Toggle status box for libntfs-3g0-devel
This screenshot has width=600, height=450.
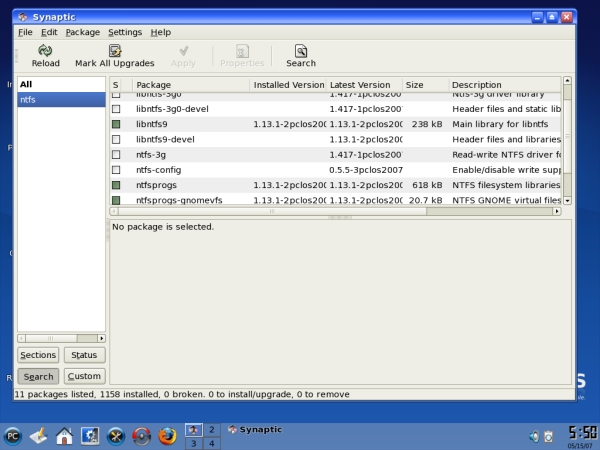[116, 109]
